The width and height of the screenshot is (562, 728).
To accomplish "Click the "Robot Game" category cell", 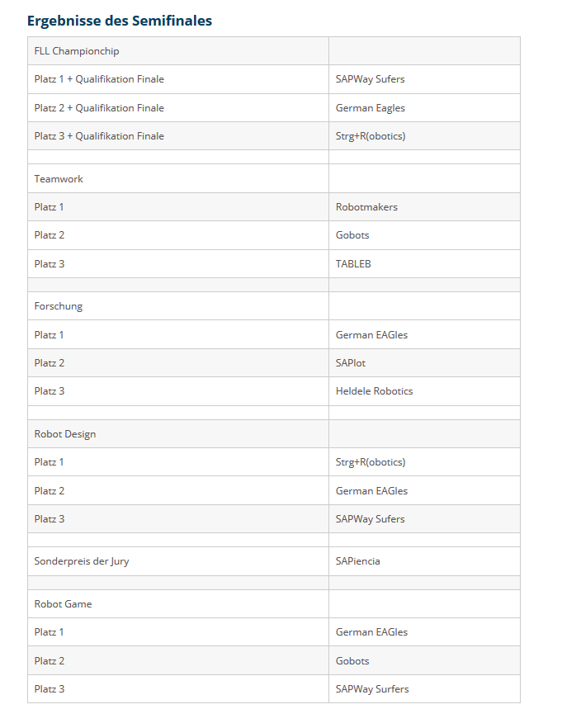I will coord(63,604).
